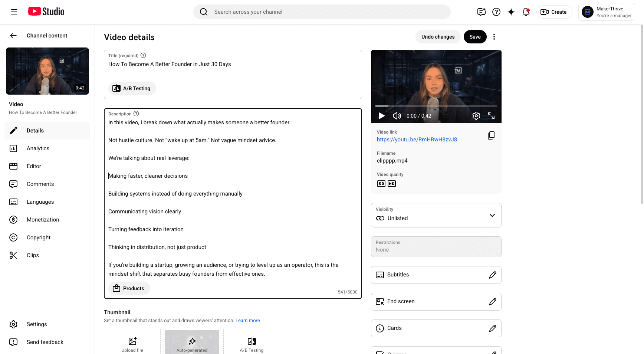Click into the channel search field

[x=322, y=12]
